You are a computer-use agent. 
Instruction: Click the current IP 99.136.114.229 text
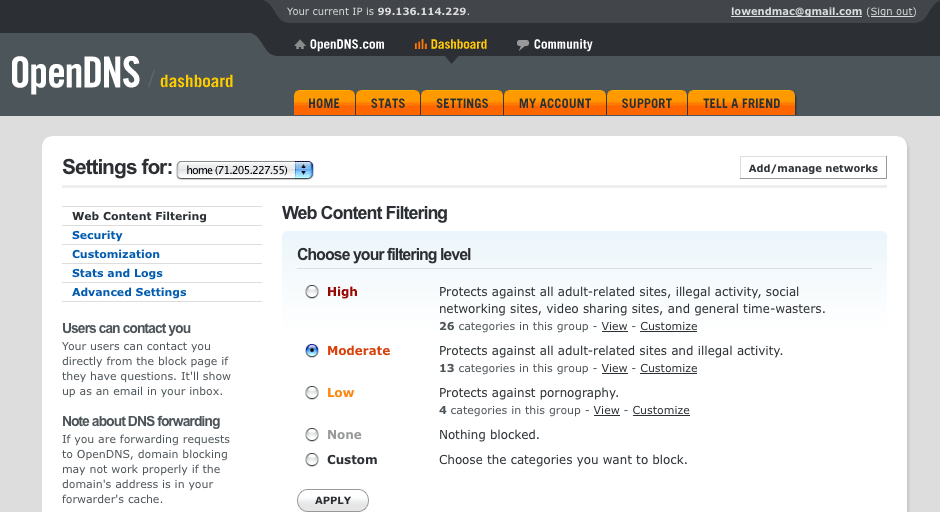tap(422, 11)
